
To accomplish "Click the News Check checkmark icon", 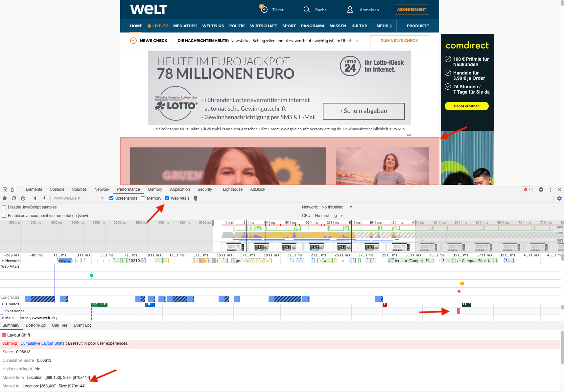I will click(x=133, y=41).
